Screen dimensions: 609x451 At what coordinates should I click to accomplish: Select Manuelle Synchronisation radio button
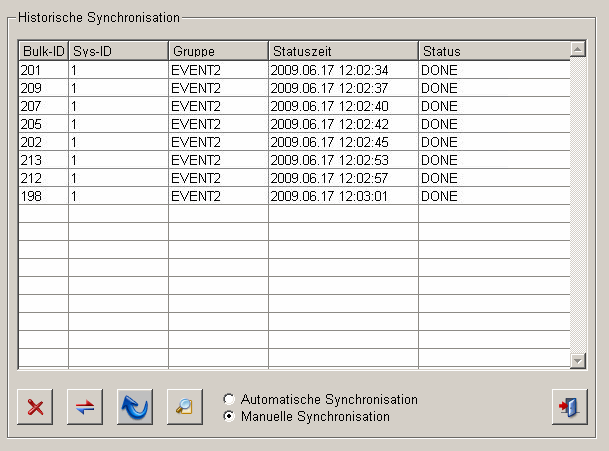230,416
